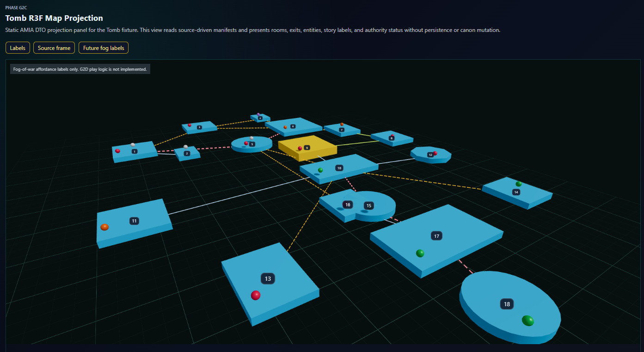
Task: Choose room 16 number label
Action: point(348,204)
